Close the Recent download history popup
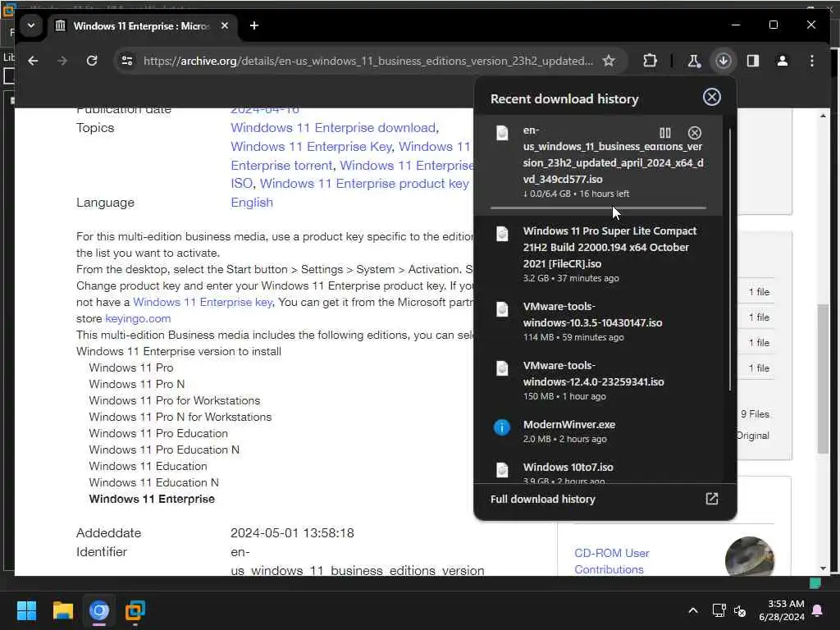 711,98
